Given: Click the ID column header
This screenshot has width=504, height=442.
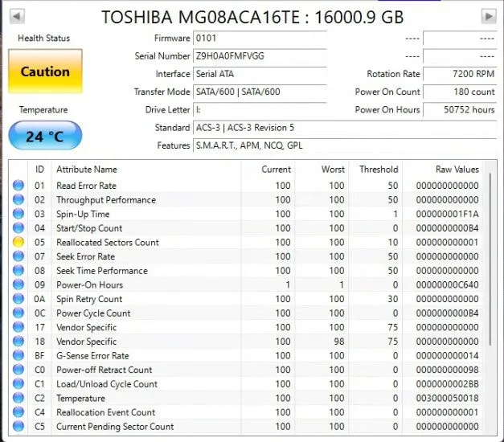Looking at the screenshot, I should click(39, 169).
